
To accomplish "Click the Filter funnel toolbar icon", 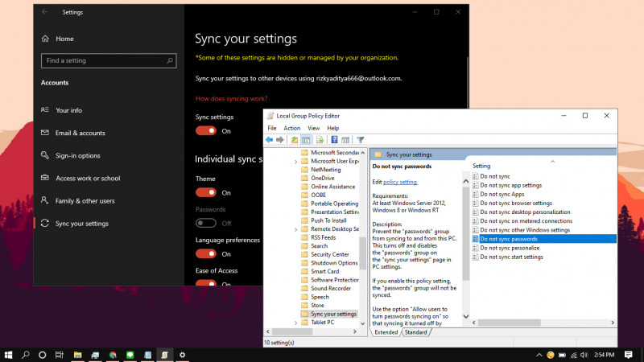I will (x=360, y=140).
